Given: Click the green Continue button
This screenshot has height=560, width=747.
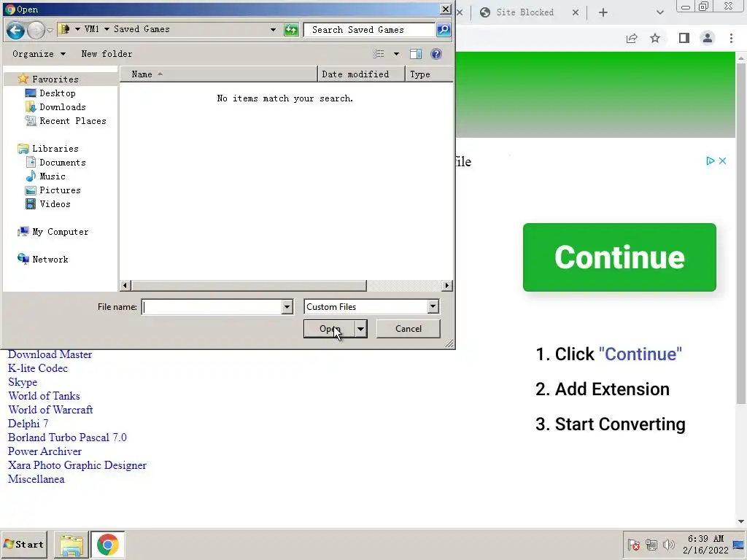Looking at the screenshot, I should click(x=619, y=257).
